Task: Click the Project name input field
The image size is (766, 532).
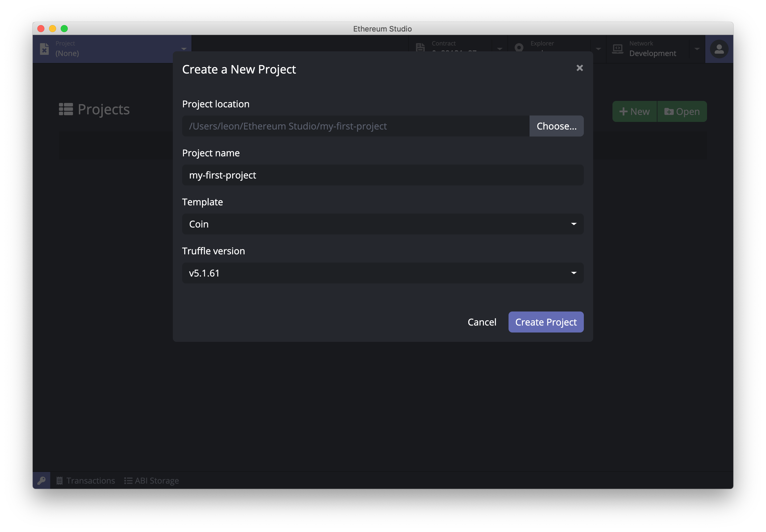Action: (x=383, y=175)
